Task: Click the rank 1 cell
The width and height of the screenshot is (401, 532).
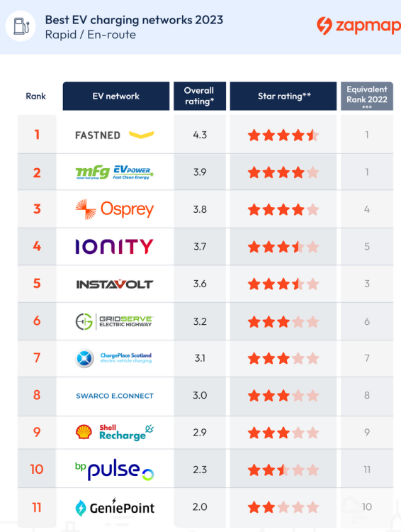Action: (37, 134)
